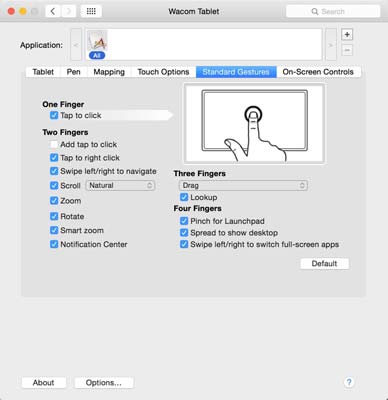This screenshot has width=388, height=400.
Task: Switch to the Touch Options tab
Action: pos(163,72)
